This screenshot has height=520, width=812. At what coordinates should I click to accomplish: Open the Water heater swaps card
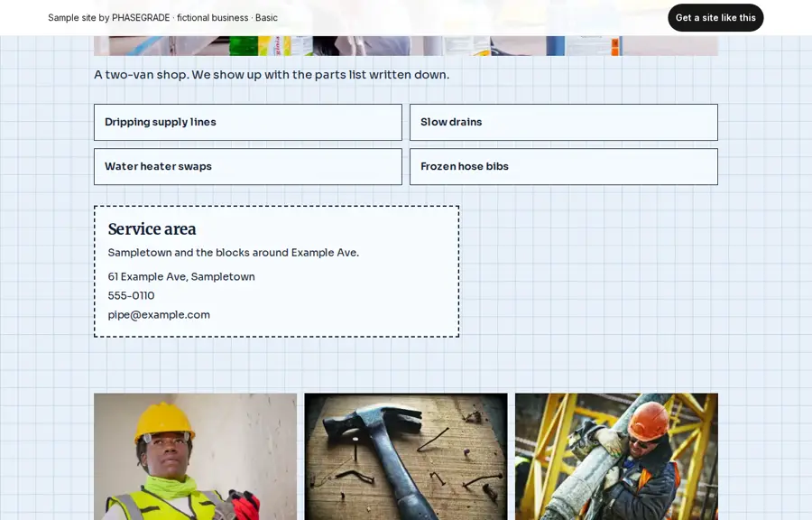tap(247, 167)
